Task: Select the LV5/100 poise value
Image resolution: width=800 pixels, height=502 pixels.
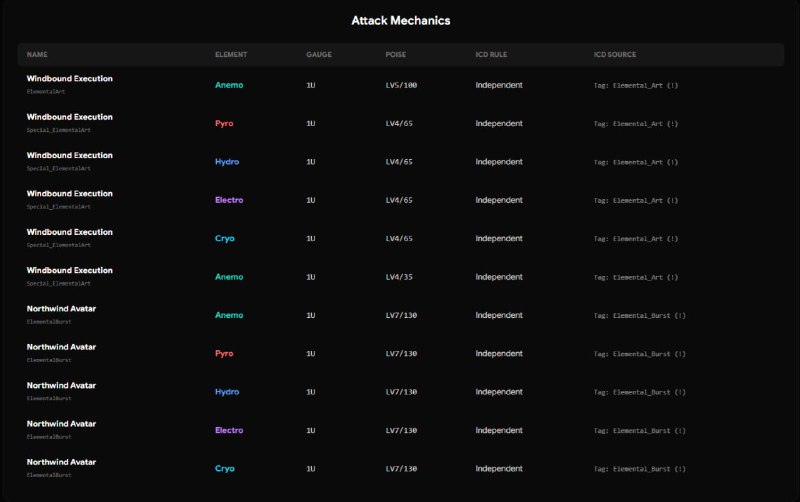Action: (401, 85)
